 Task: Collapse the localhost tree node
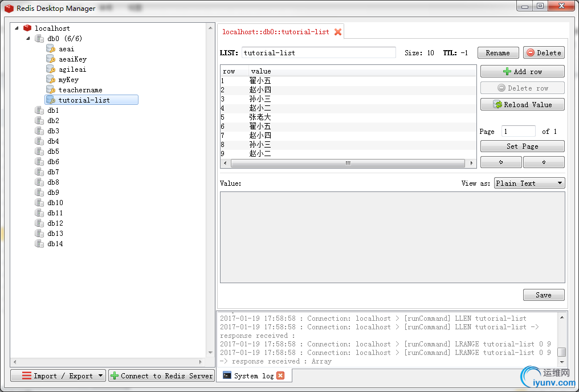click(x=17, y=28)
